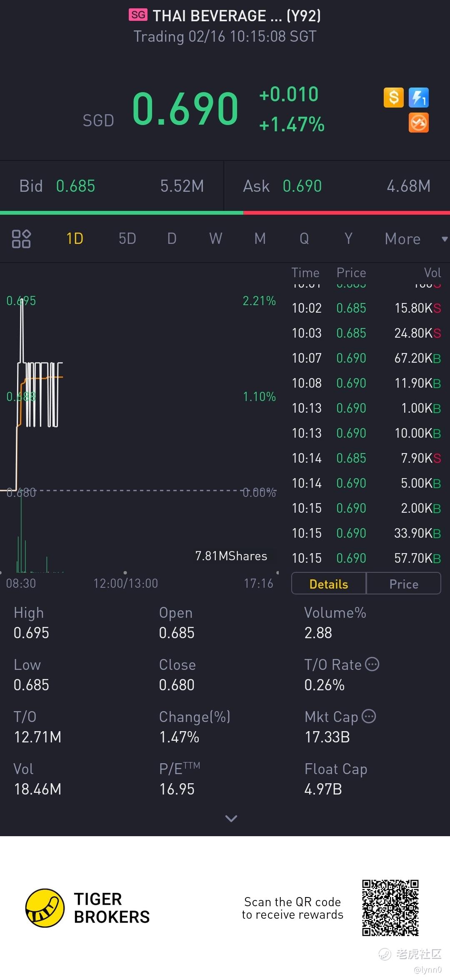
Task: Select the 10:03 24.80K trade row
Action: [366, 333]
